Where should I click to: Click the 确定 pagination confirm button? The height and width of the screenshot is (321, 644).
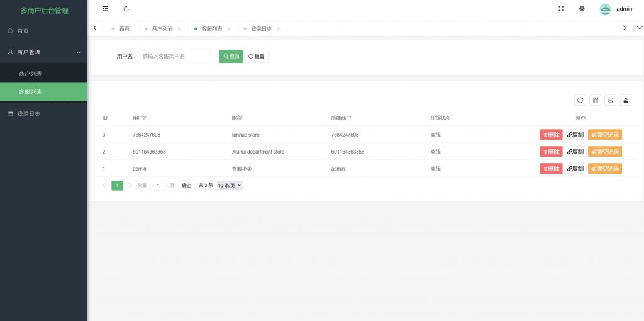point(186,186)
